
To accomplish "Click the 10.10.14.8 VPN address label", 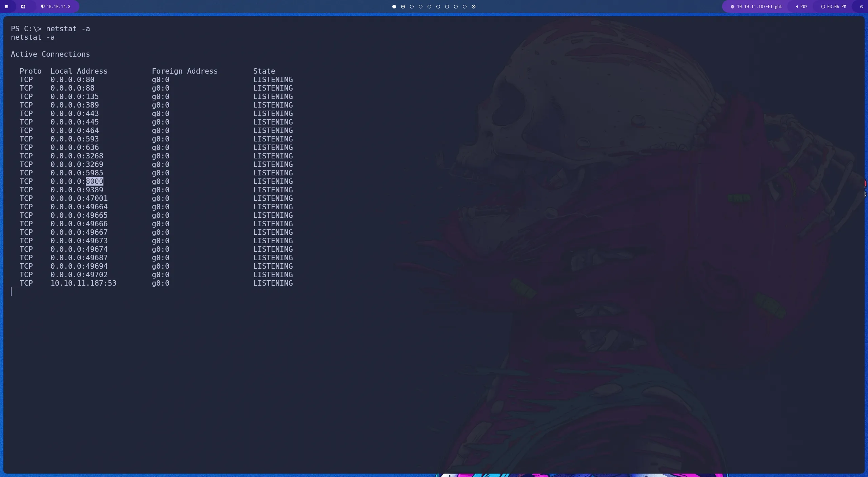I will tap(58, 6).
